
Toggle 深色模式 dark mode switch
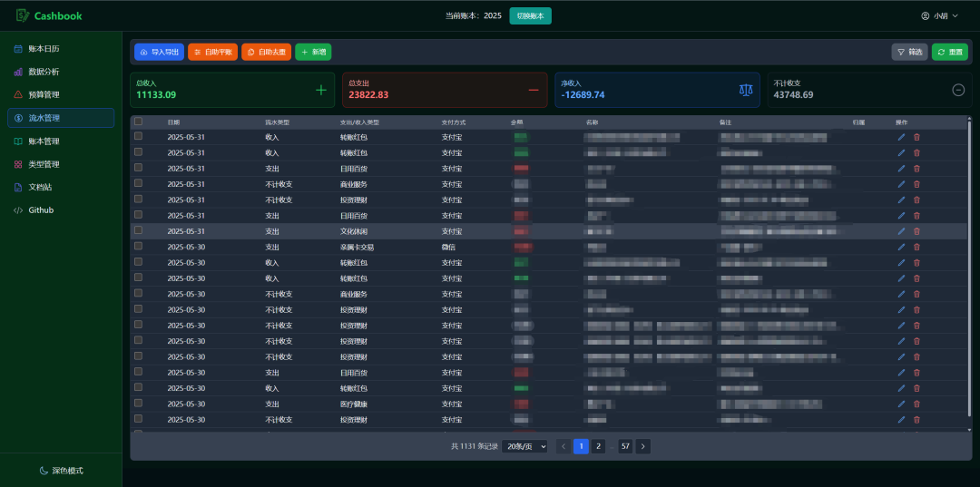[61, 471]
